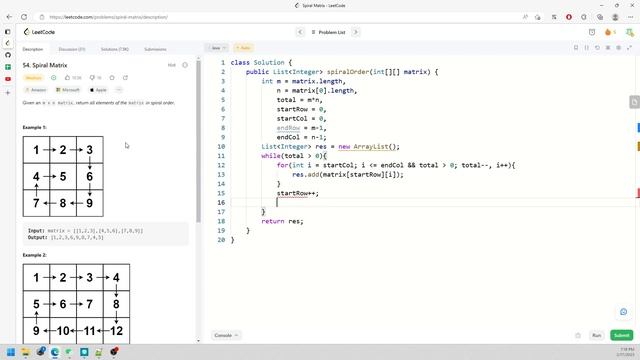The width and height of the screenshot is (640, 360).
Task: Expand the Console panel
Action: click(x=226, y=335)
